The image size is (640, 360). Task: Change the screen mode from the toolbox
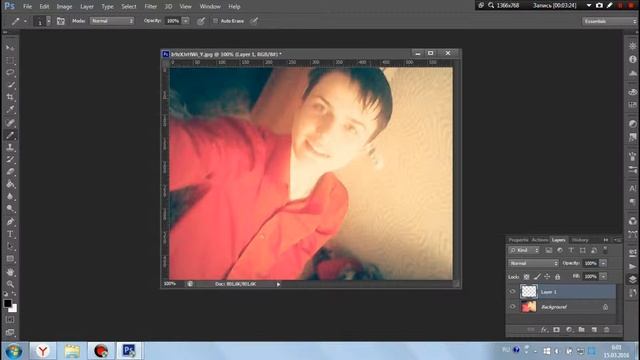click(x=10, y=332)
